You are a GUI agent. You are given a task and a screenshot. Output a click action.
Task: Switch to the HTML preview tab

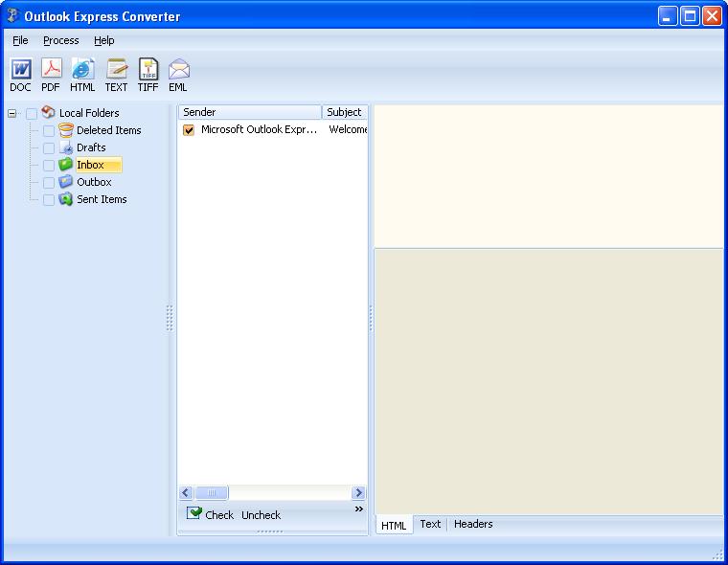pos(394,525)
